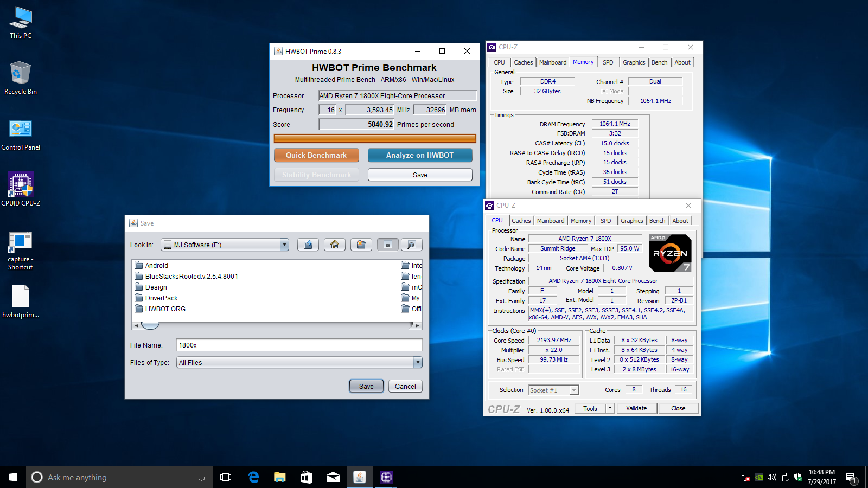Open Recycle Bin desktop icon
Image resolution: width=868 pixels, height=488 pixels.
pos(21,79)
